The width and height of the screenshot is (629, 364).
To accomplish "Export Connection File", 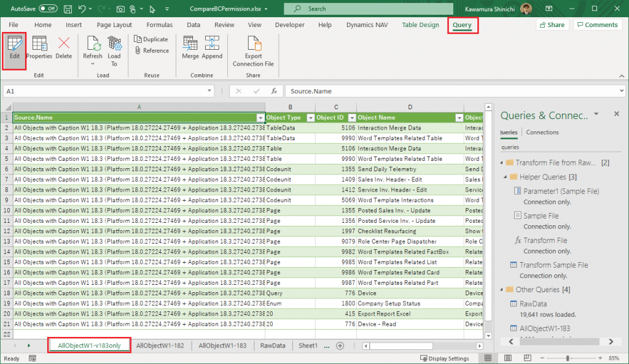I will coord(253,51).
